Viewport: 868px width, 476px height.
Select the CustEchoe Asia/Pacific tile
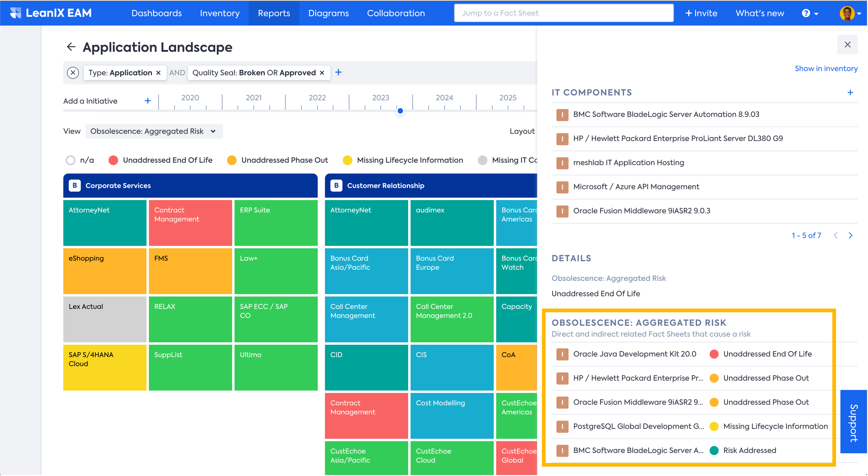(366, 458)
